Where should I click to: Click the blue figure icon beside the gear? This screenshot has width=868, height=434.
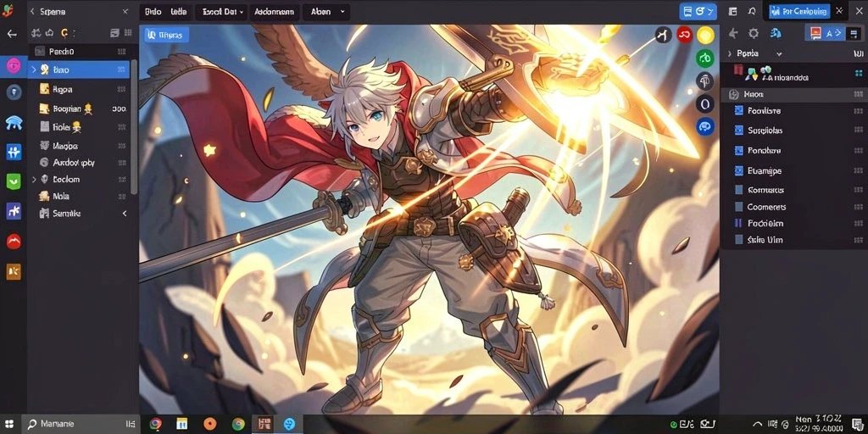coord(776,34)
